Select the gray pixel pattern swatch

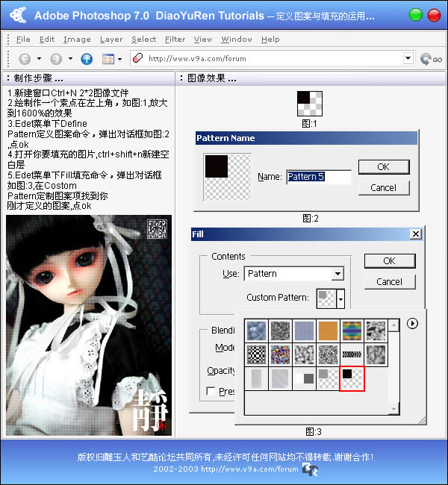(x=328, y=378)
